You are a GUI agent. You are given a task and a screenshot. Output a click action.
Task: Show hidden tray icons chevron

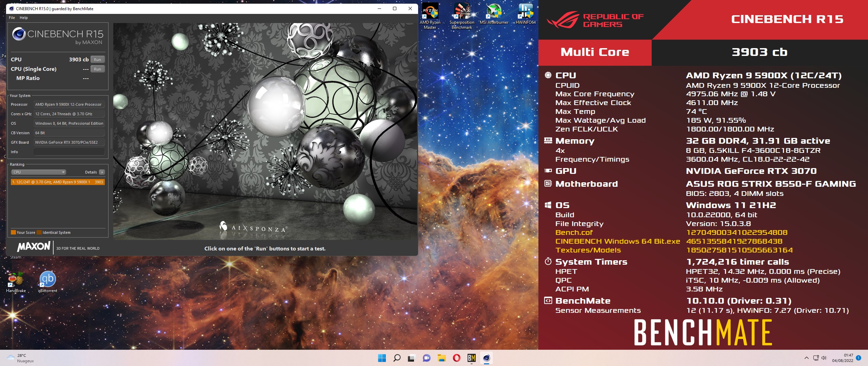(807, 358)
